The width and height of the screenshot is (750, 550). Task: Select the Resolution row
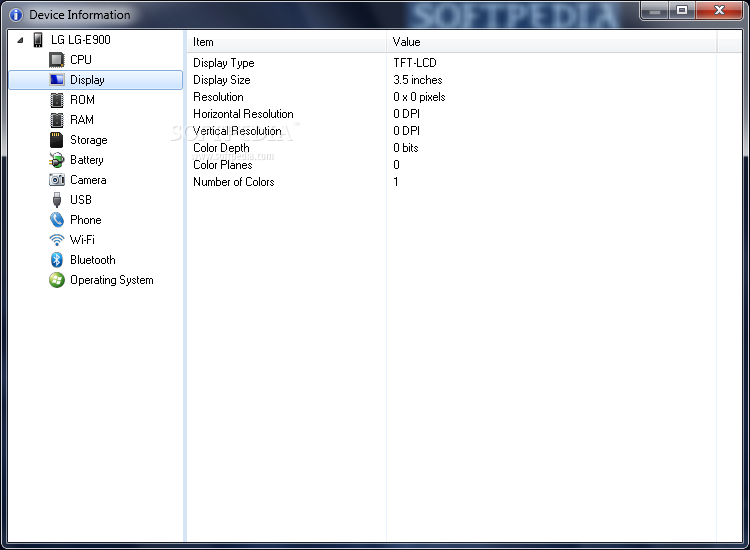pyautogui.click(x=452, y=97)
